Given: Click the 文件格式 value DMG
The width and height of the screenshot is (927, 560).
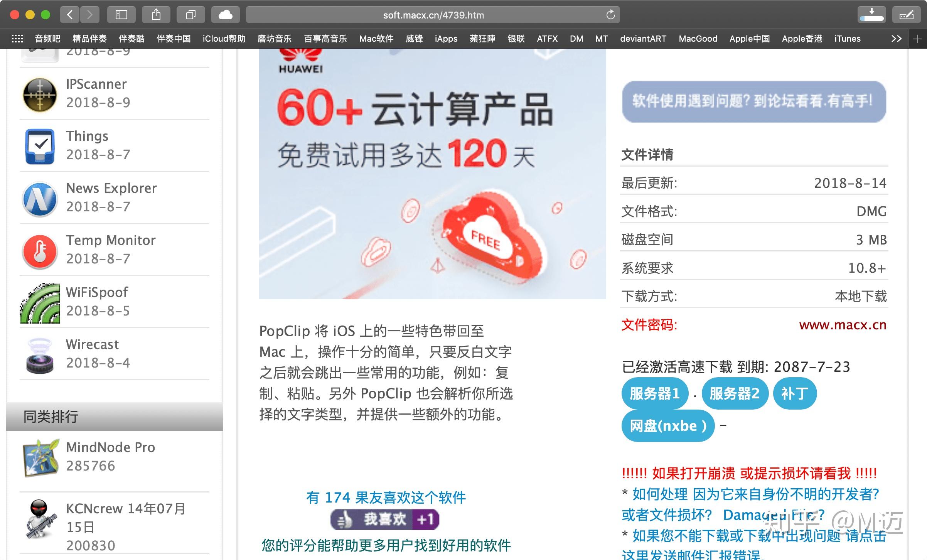Looking at the screenshot, I should [871, 211].
